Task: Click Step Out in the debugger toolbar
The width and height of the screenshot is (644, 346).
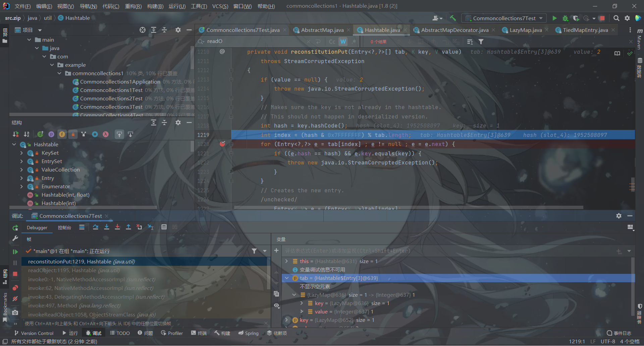Action: (128, 227)
